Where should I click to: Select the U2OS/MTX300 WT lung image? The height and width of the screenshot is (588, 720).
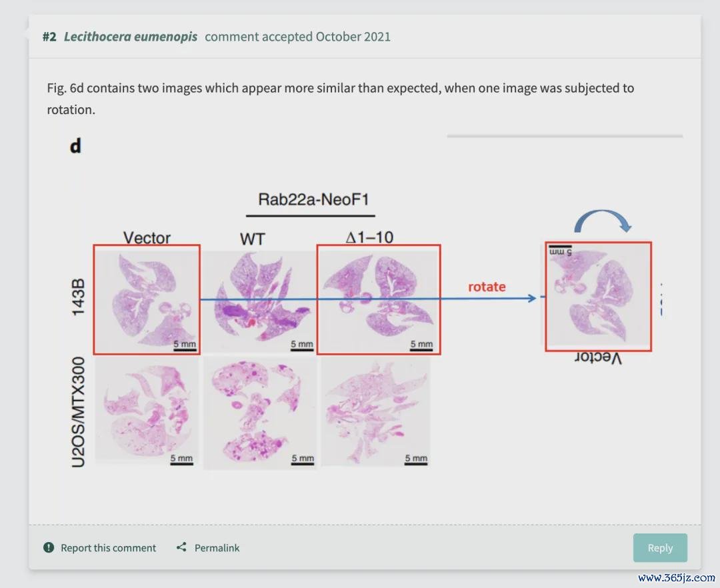(x=259, y=413)
